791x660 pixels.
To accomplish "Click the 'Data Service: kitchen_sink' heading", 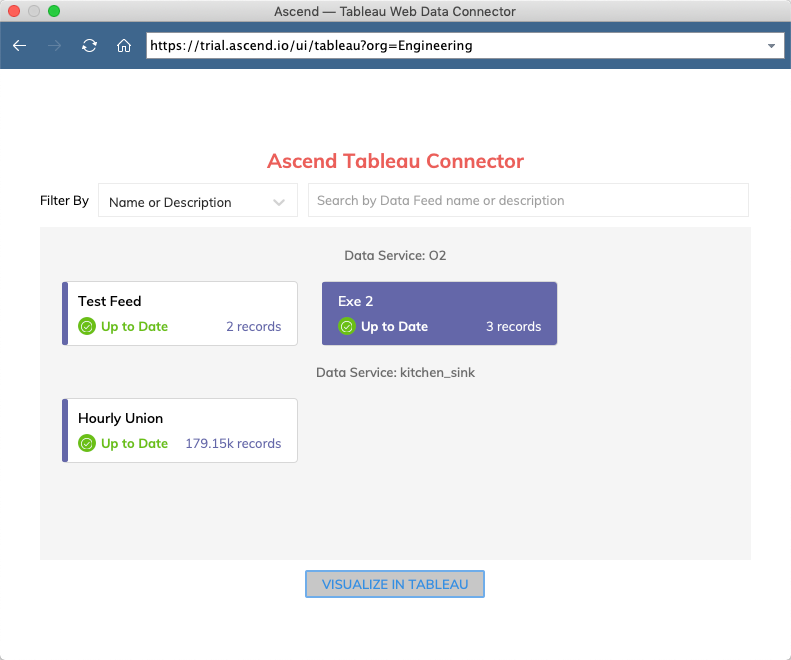I will pyautogui.click(x=395, y=372).
